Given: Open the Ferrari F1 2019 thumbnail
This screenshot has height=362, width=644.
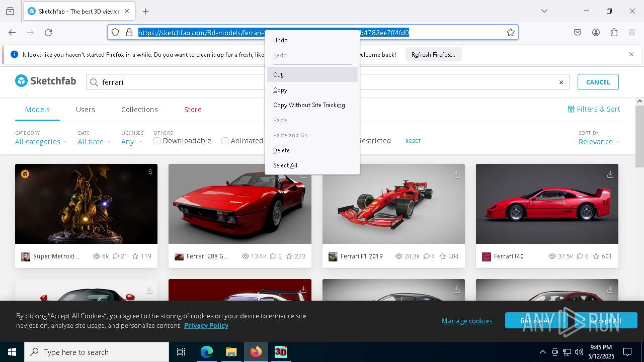Looking at the screenshot, I should coord(393,204).
